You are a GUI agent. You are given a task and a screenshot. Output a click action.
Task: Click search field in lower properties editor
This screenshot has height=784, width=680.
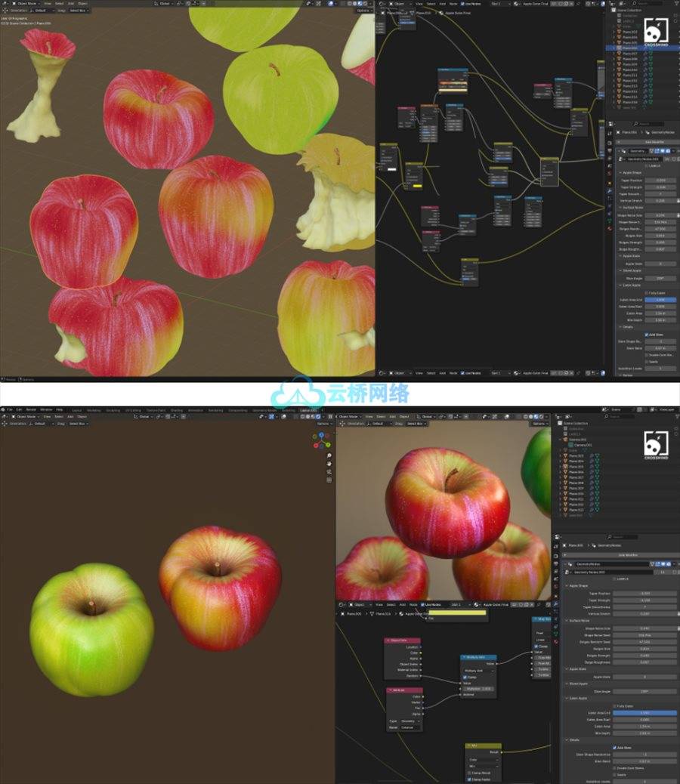623,537
